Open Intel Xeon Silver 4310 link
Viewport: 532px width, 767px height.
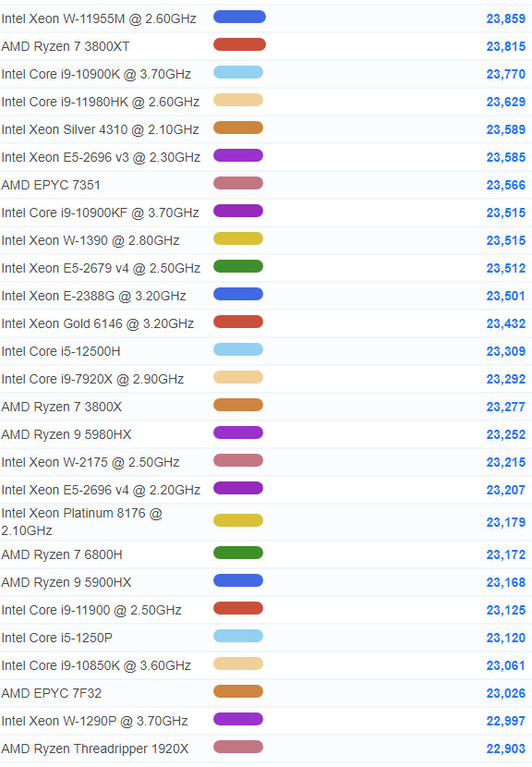click(x=101, y=129)
